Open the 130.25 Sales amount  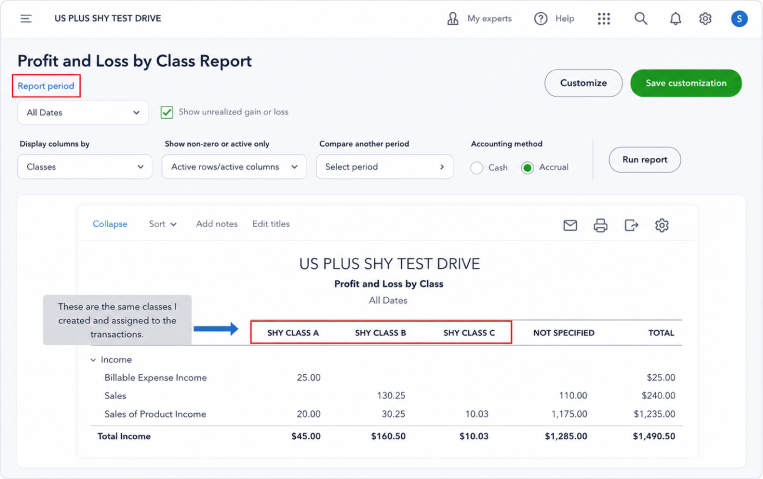(x=391, y=396)
